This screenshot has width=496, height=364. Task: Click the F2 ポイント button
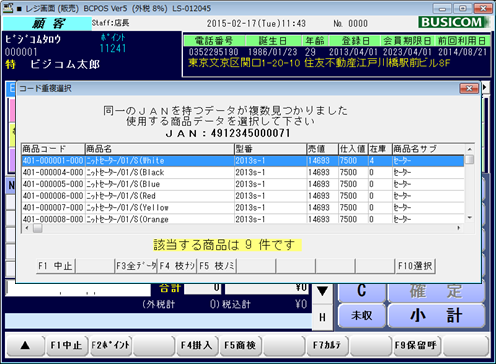[x=110, y=345]
